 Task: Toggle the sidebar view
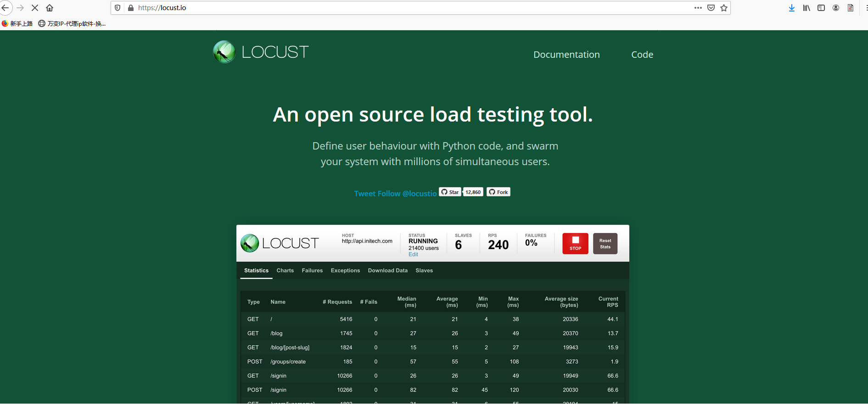tap(821, 8)
